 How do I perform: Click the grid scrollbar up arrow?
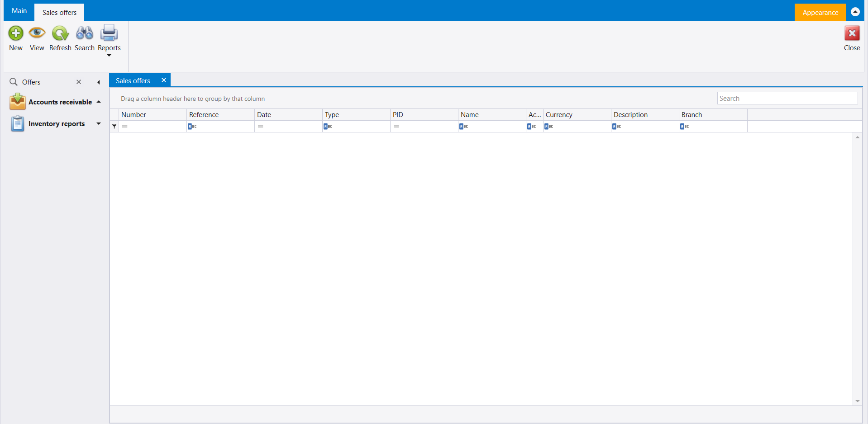(857, 137)
